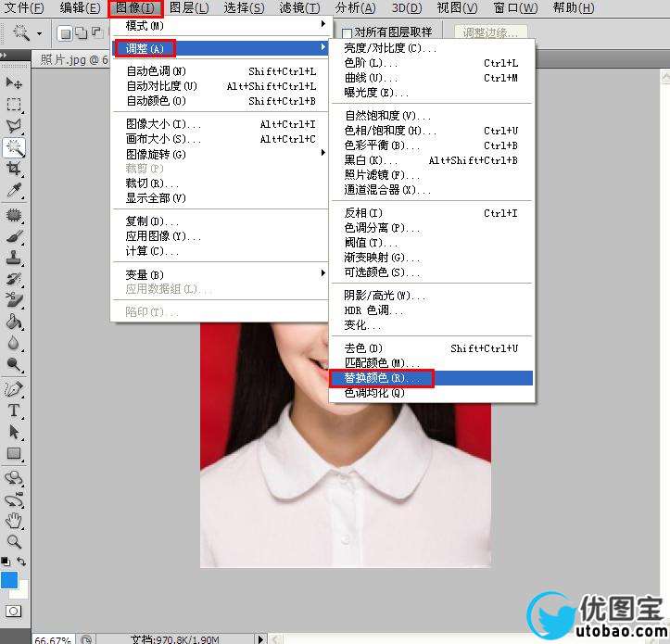Choose 可选颜色(S) adjustment

pyautogui.click(x=432, y=272)
